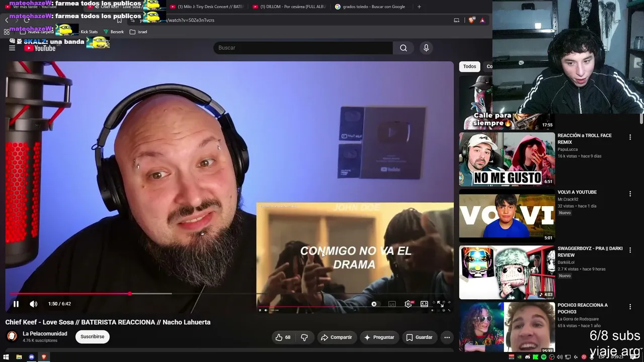Open POCHO3 REACCIONA A POCHO3 title
Viewport: 644px width, 362px height.
(583, 308)
